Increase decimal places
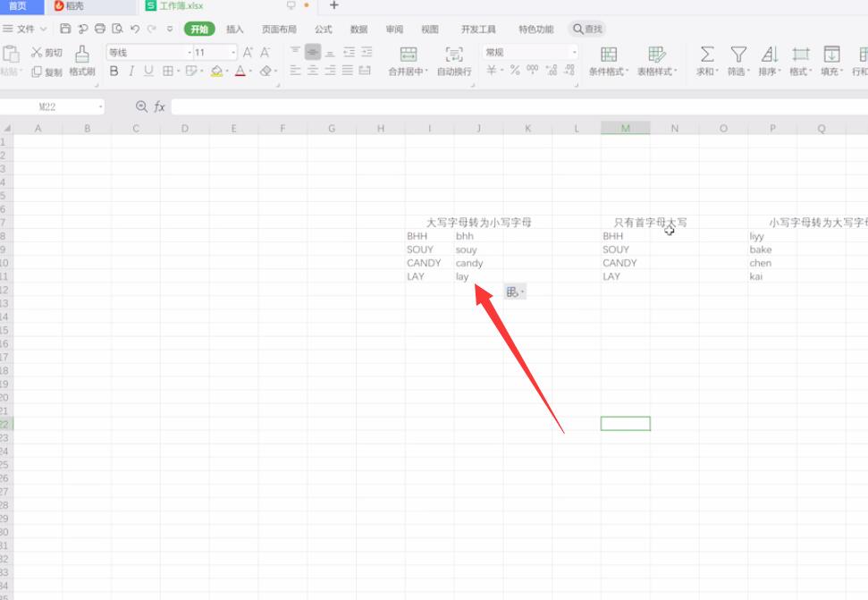The height and width of the screenshot is (600, 868). point(552,71)
